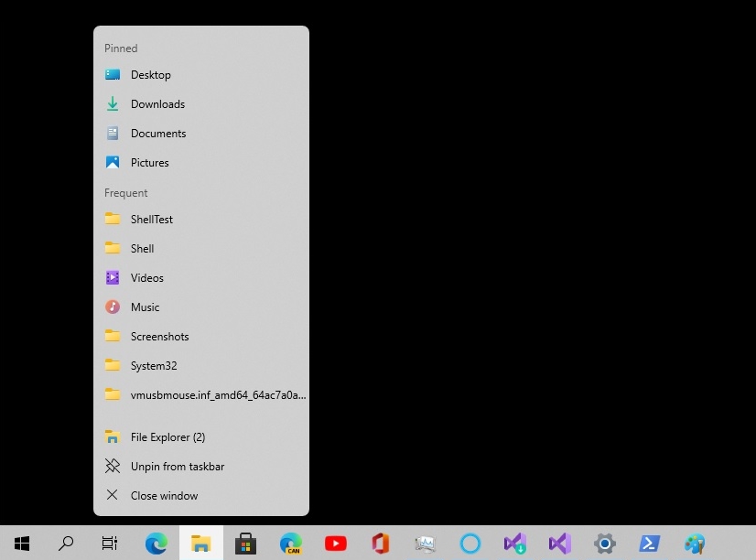
Task: Launch Visual Studio from the taskbar
Action: tap(560, 544)
